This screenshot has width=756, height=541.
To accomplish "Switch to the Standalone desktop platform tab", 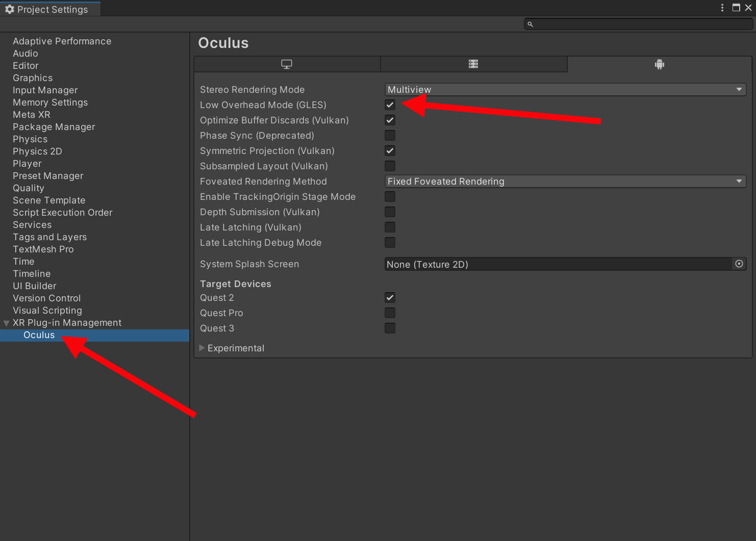I will pyautogui.click(x=287, y=64).
